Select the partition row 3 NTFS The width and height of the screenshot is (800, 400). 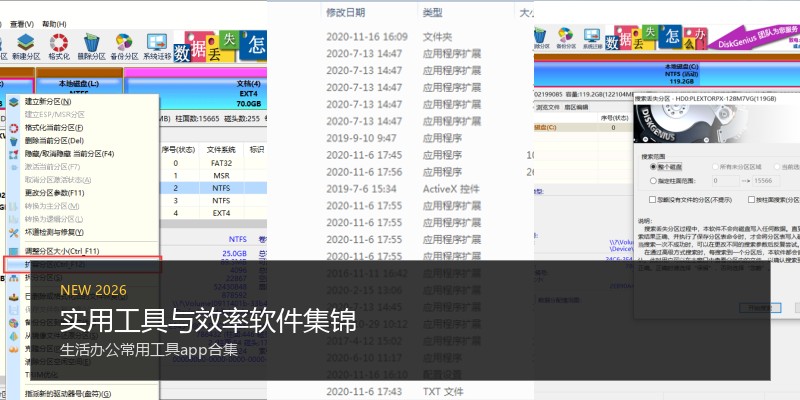click(x=213, y=201)
